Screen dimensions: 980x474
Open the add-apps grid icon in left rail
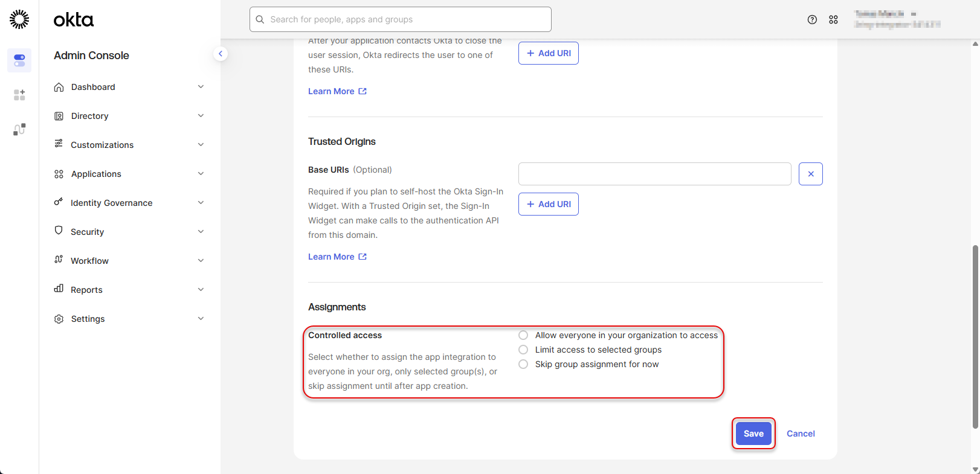coord(19,95)
